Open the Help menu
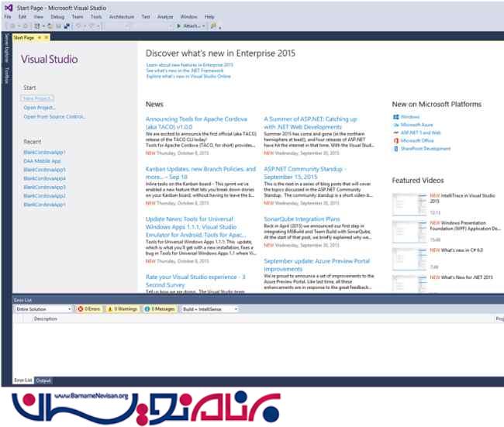This screenshot has width=504, height=427. click(x=209, y=17)
